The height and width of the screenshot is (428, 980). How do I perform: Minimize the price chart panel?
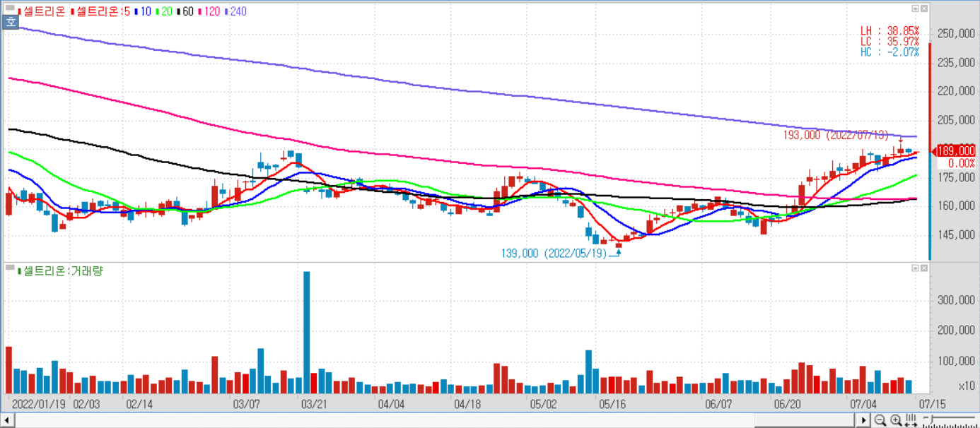[915, 8]
